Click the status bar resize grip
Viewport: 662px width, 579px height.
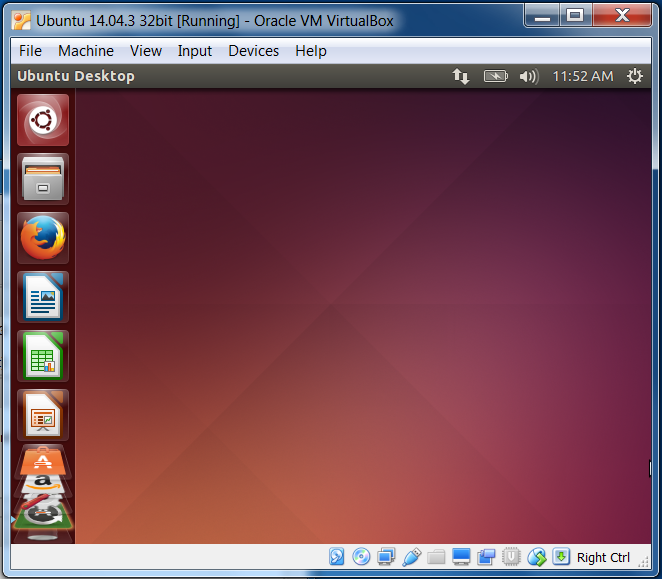click(x=644, y=562)
